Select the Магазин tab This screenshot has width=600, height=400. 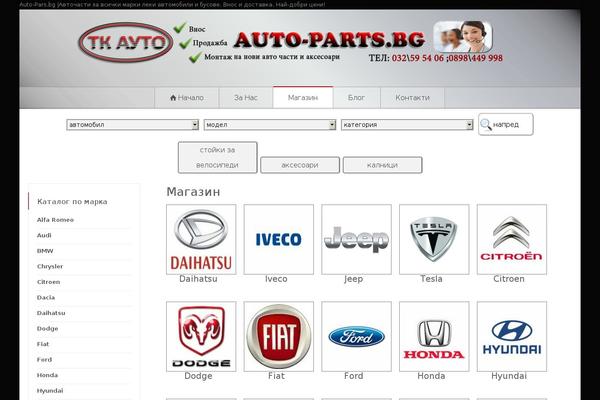click(303, 98)
